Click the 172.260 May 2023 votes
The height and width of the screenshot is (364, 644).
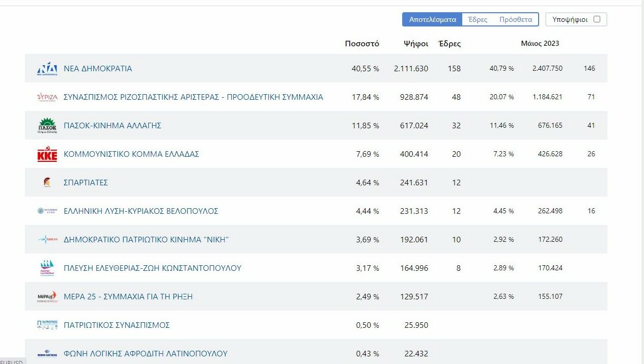pos(550,239)
